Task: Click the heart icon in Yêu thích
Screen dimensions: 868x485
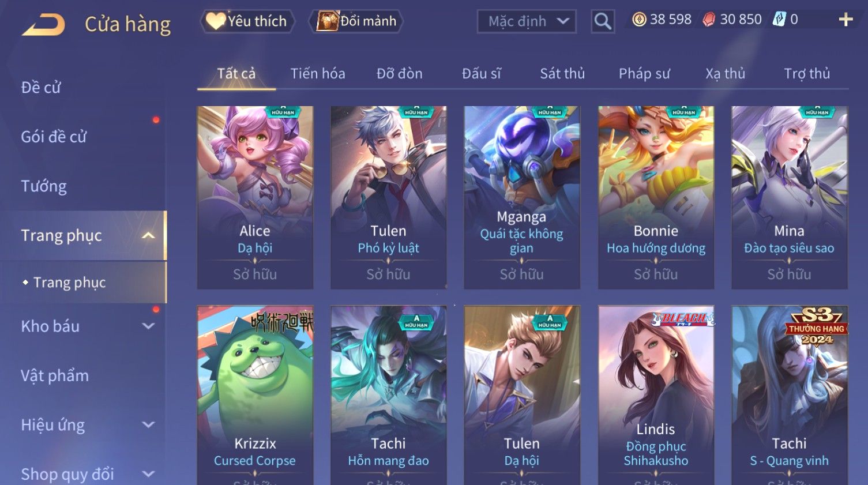Action: pyautogui.click(x=216, y=21)
